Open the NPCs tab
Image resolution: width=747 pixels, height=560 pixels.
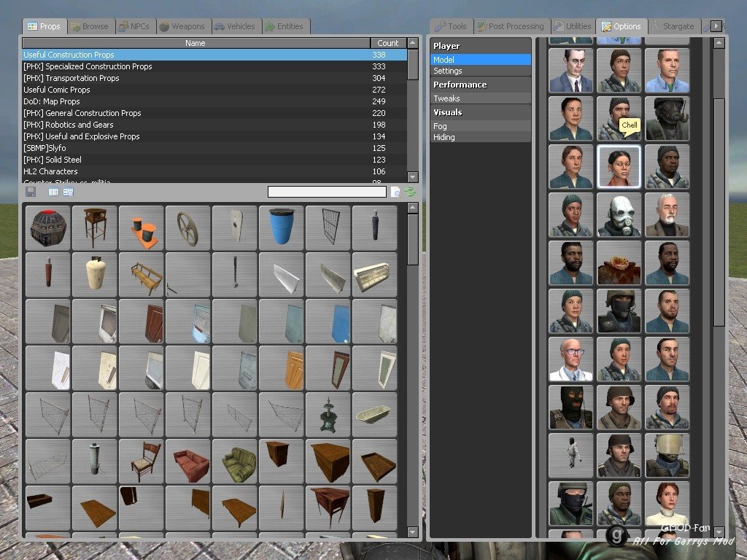[134, 26]
